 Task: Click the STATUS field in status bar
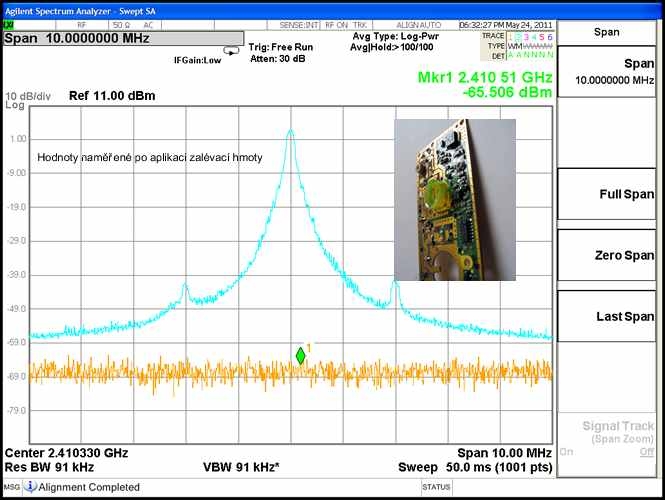436,487
